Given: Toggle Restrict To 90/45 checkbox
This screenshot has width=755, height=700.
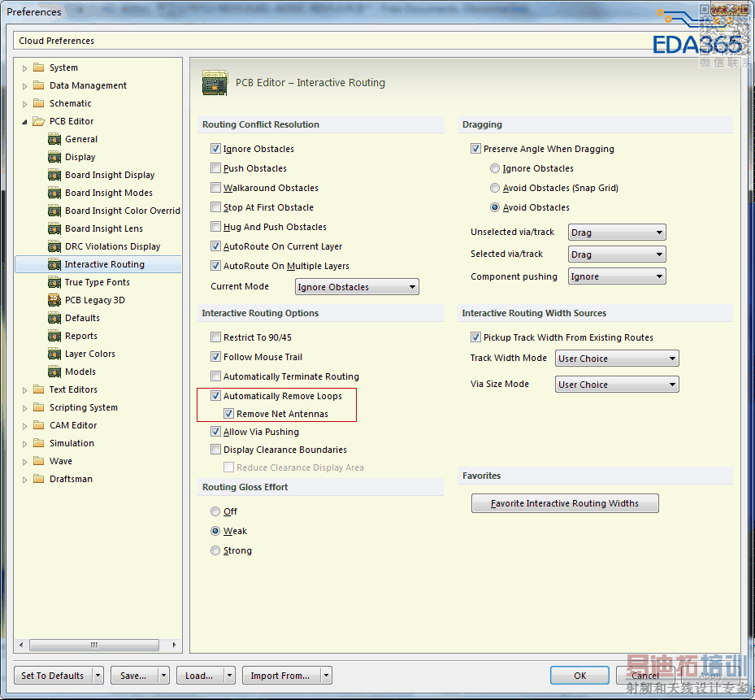Looking at the screenshot, I should [x=215, y=337].
